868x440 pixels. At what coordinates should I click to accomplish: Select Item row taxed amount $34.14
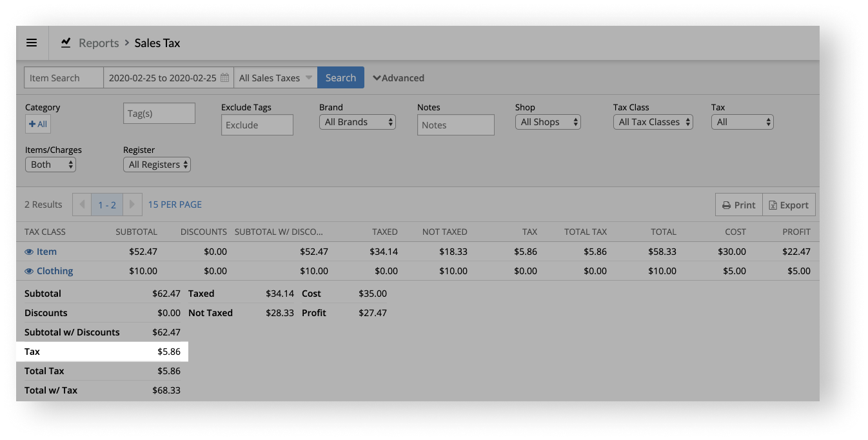pyautogui.click(x=384, y=252)
